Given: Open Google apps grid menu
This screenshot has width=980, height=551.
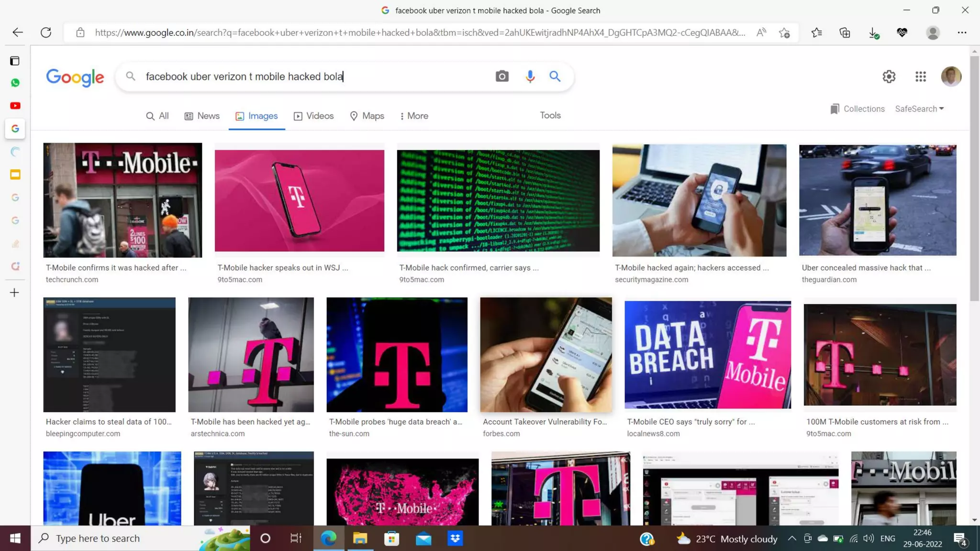Looking at the screenshot, I should (921, 77).
